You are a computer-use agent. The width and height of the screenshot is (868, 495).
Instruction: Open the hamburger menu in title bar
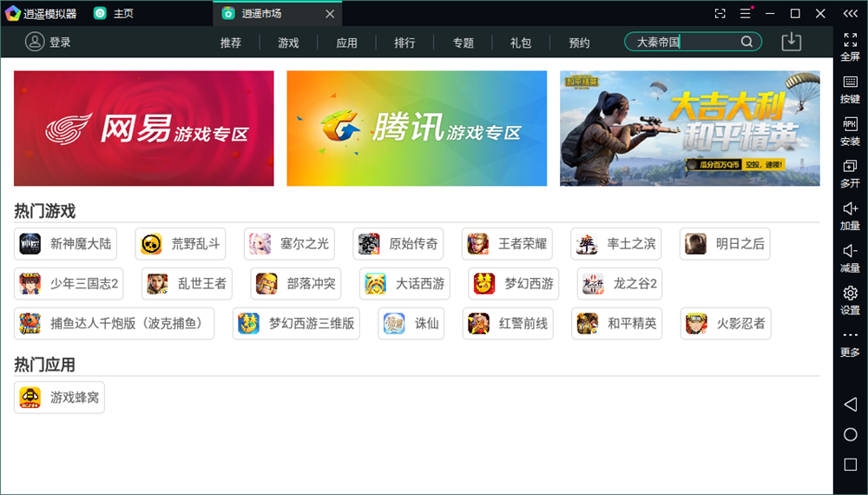[746, 13]
